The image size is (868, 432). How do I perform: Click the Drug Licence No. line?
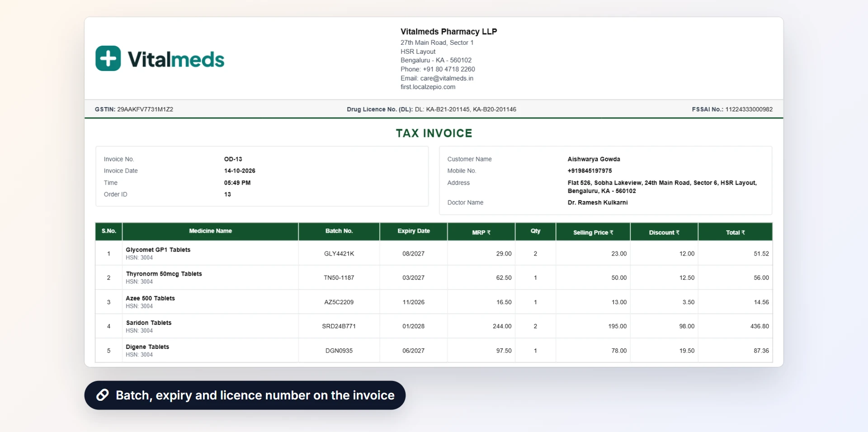[431, 109]
